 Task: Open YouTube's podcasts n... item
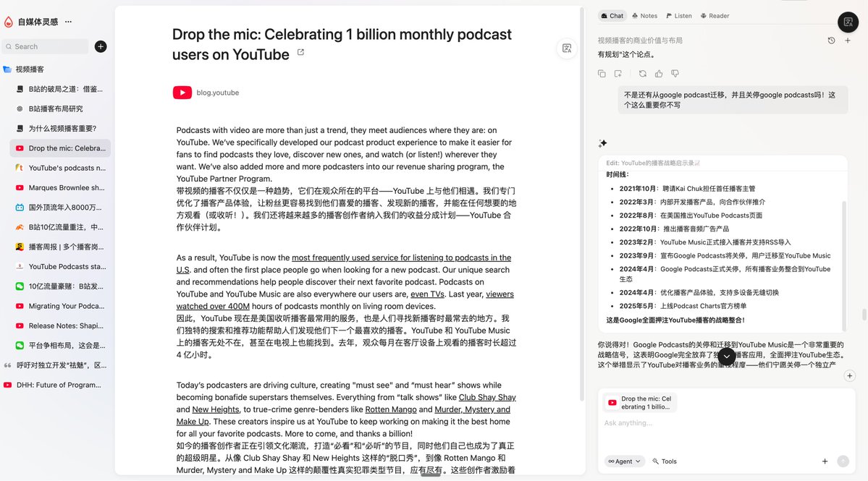60,168
